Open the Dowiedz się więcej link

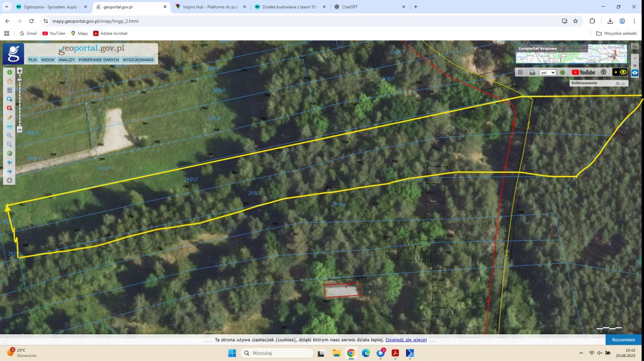(406, 340)
